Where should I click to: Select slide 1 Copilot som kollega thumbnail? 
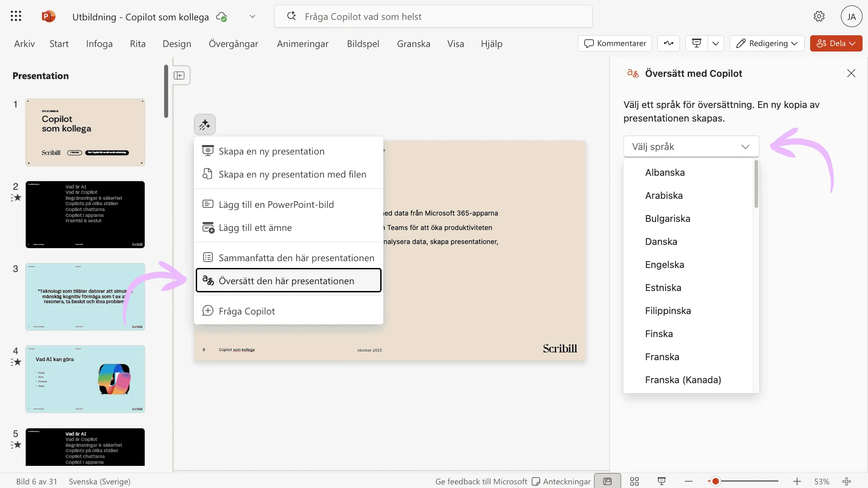[85, 132]
